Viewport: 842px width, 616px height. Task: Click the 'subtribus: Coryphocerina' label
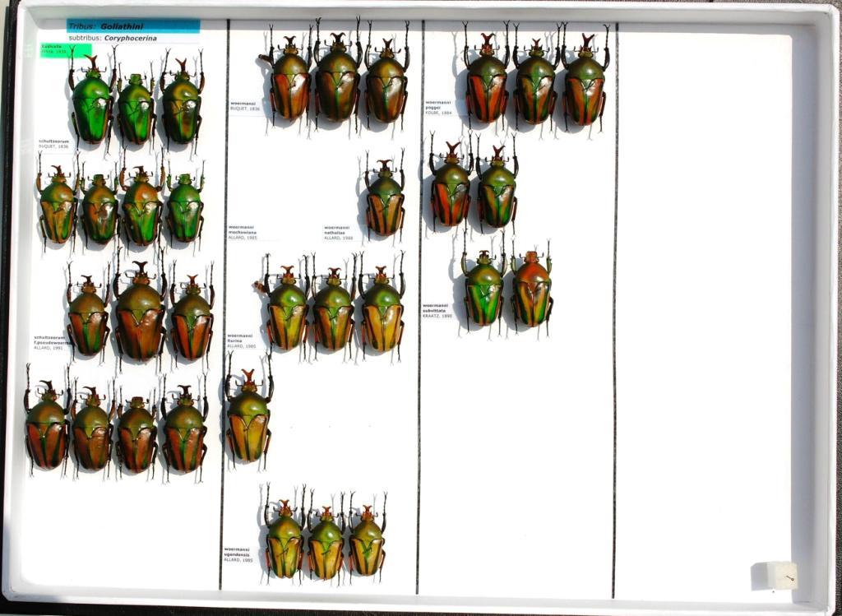point(132,38)
